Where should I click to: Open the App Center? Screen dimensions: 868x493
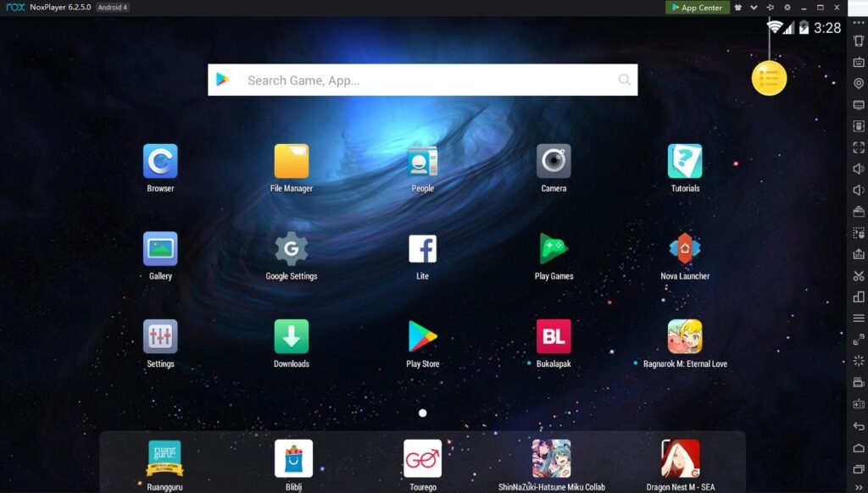pyautogui.click(x=698, y=8)
